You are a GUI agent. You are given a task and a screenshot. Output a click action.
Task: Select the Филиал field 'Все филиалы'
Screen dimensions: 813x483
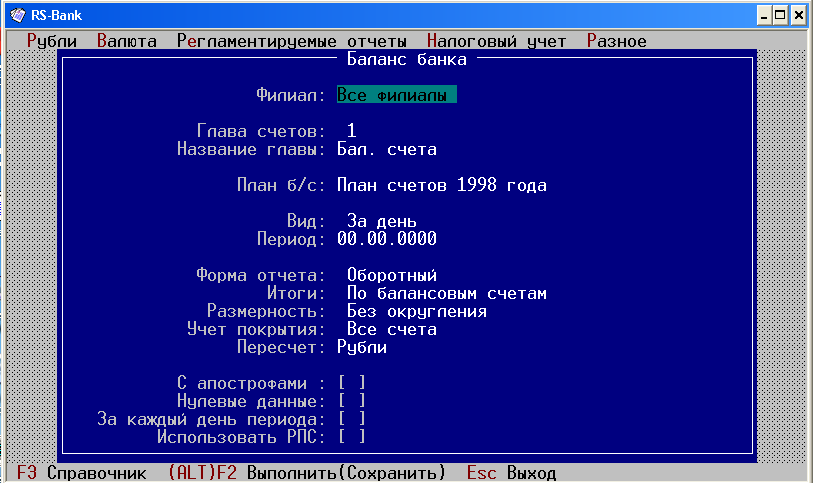397,95
